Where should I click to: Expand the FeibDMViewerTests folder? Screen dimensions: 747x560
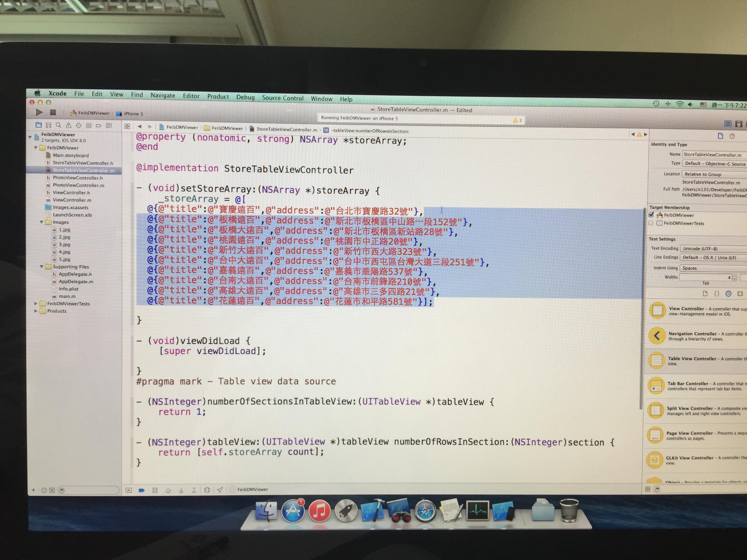pos(36,303)
